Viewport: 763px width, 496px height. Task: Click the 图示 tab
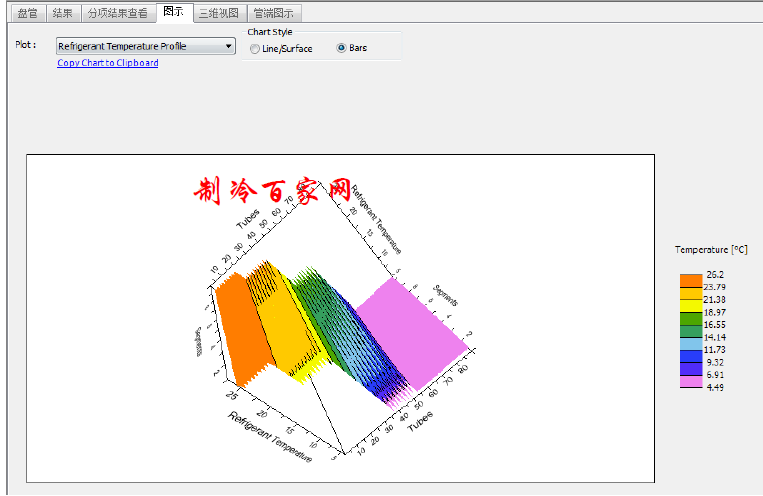point(173,13)
